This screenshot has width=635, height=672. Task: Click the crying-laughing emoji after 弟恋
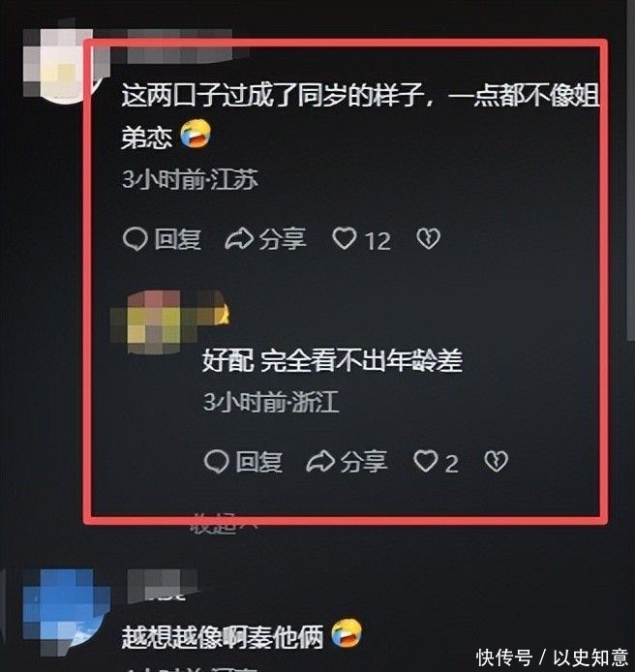(x=196, y=134)
